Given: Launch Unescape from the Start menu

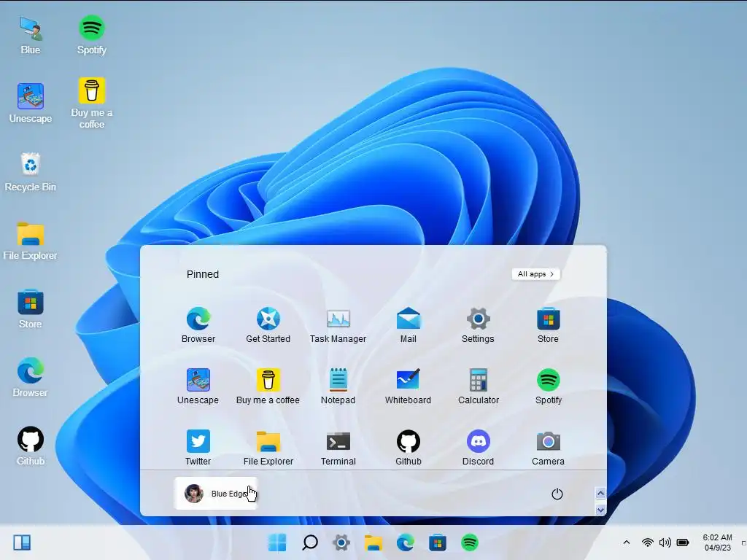Looking at the screenshot, I should coord(198,386).
